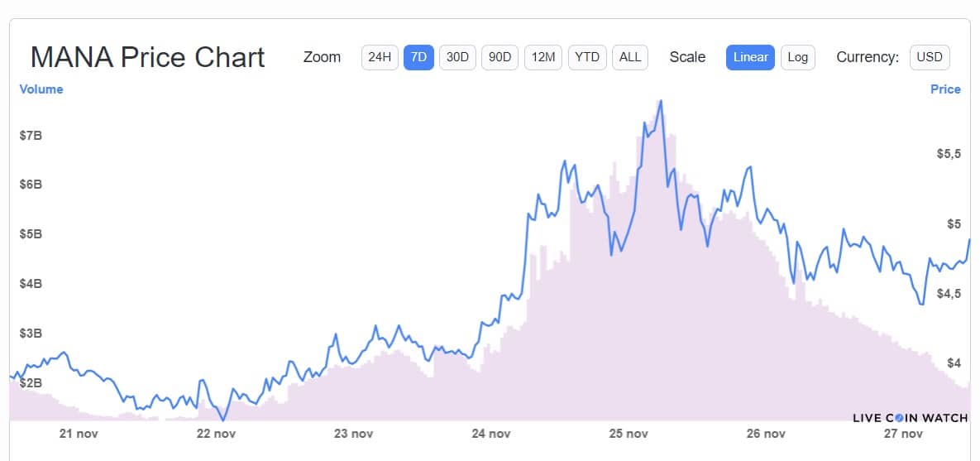Select the 24H zoom range
The width and height of the screenshot is (980, 461).
[x=380, y=57]
